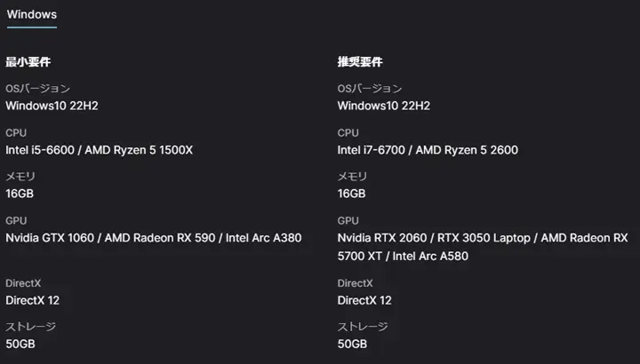Click DirectX 12 value under 最小要件

(33, 300)
